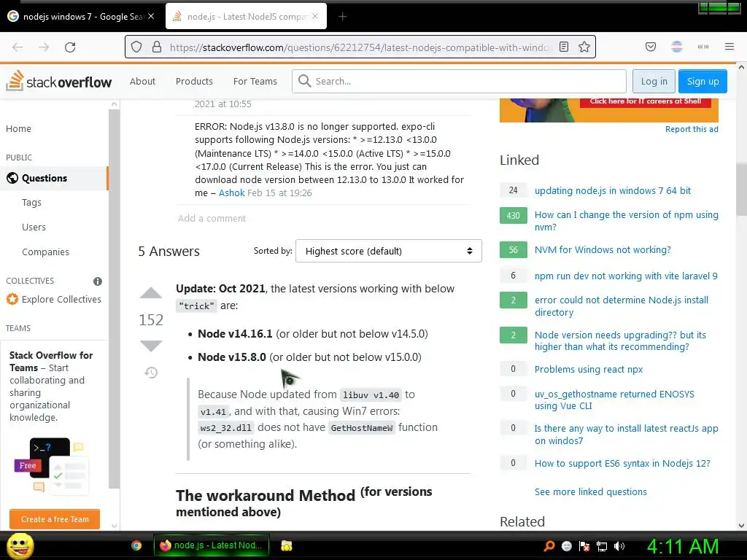Open Users in left sidebar

coord(34,227)
